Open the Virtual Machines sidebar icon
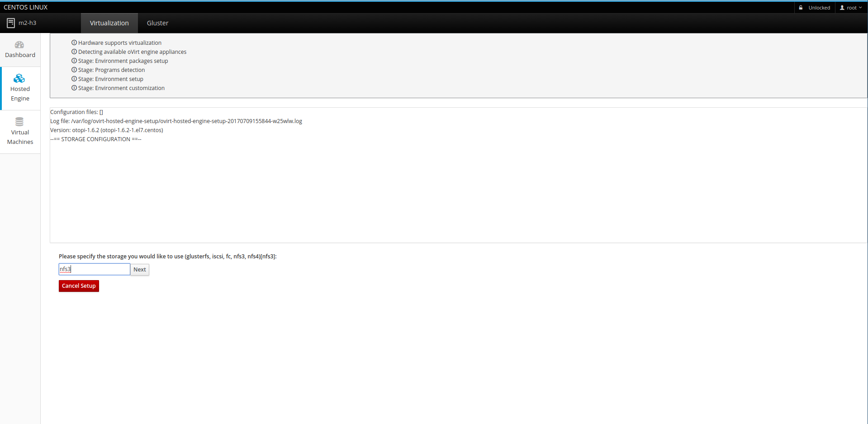868x424 pixels. click(19, 122)
